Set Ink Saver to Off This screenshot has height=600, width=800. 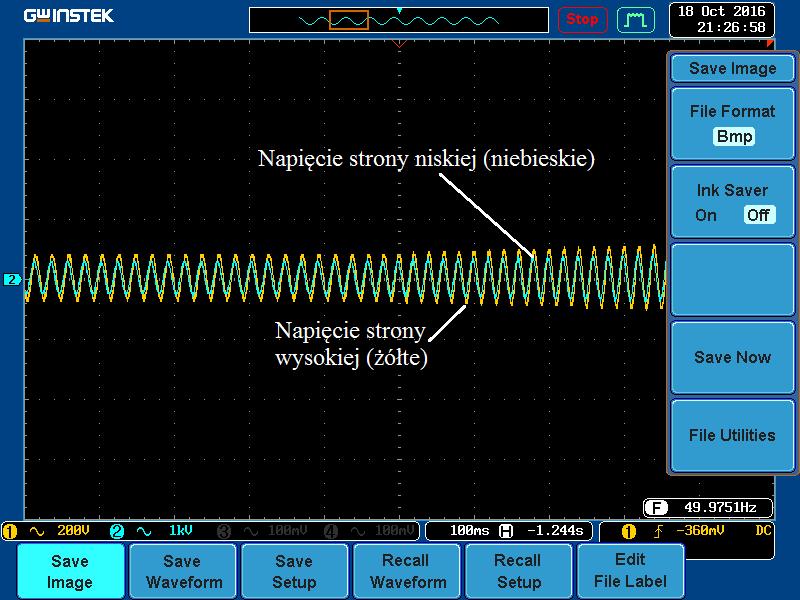pyautogui.click(x=759, y=215)
